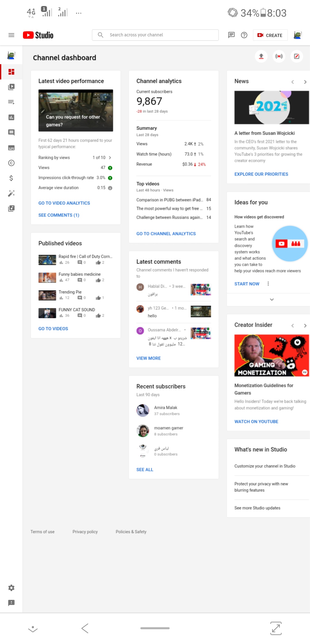Expand the Ideas for you card chevron

(272, 299)
